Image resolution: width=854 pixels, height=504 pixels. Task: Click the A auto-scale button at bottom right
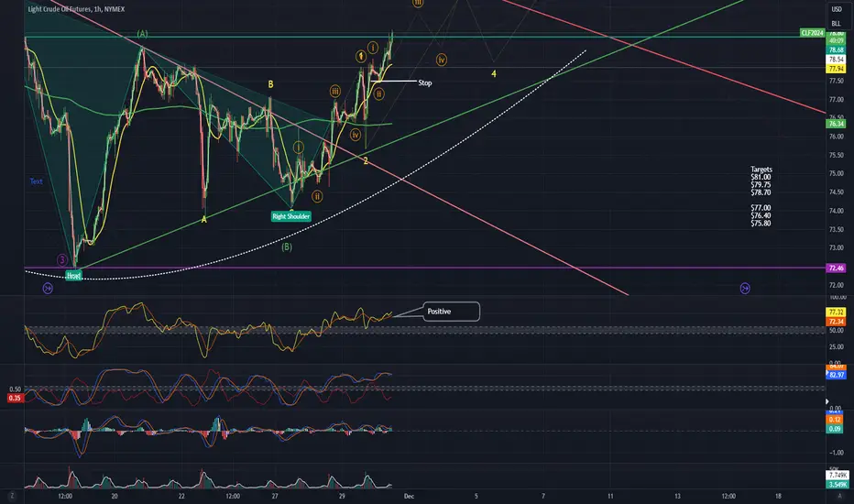839,496
